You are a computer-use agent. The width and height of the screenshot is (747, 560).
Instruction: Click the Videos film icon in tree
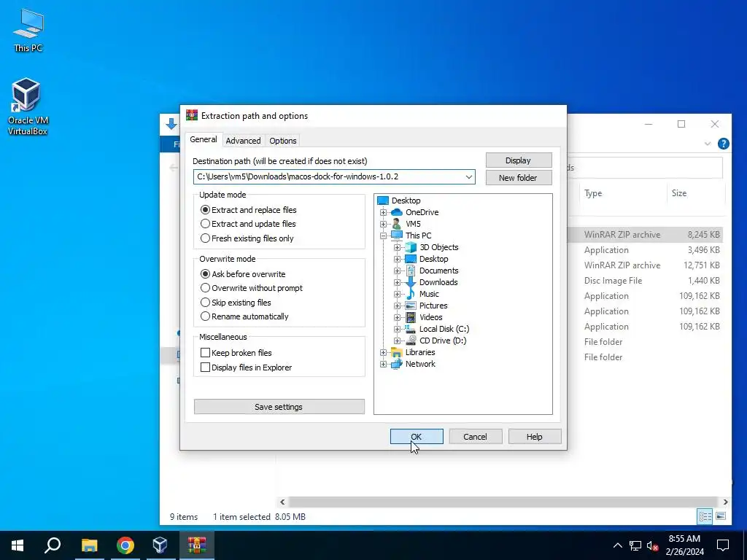pyautogui.click(x=411, y=317)
